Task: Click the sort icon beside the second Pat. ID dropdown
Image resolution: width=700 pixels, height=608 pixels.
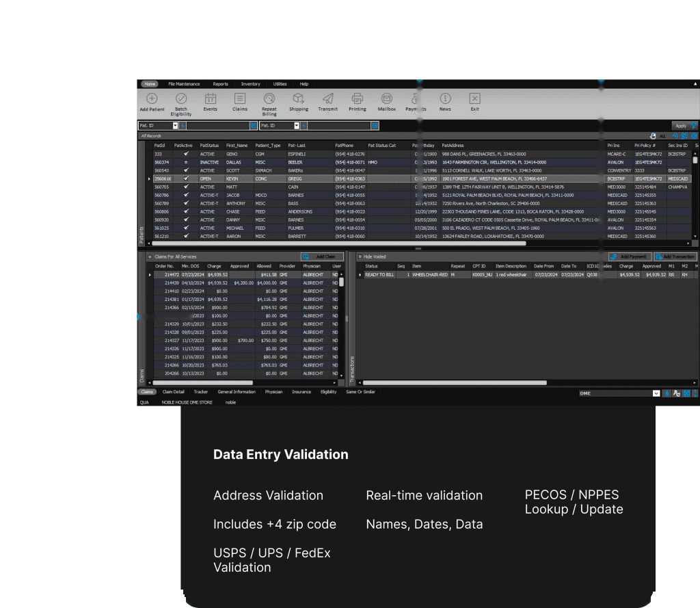Action: coord(304,126)
